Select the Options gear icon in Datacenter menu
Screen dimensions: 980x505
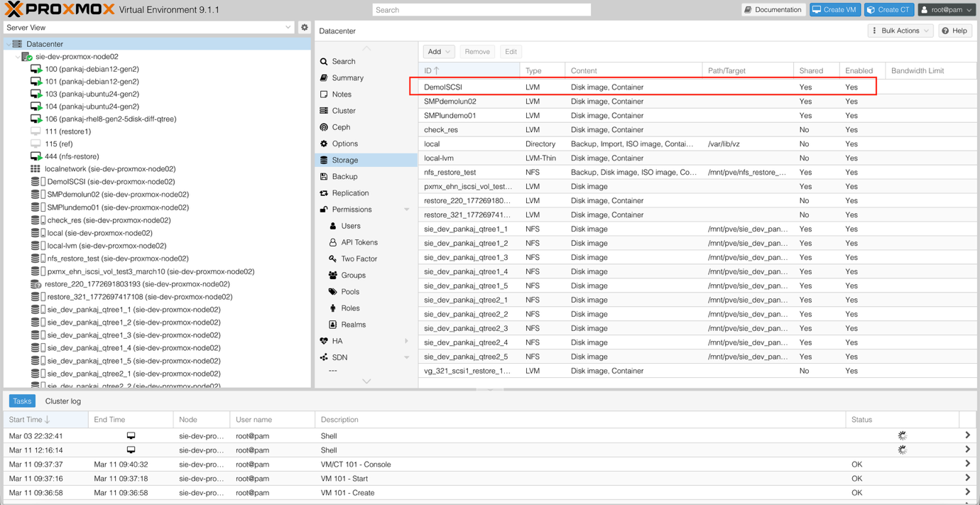coord(325,143)
